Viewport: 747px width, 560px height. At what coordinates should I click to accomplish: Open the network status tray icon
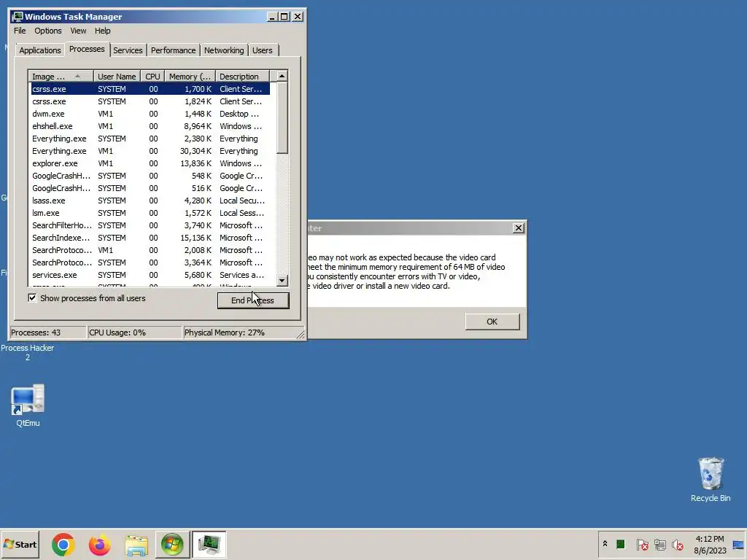659,544
